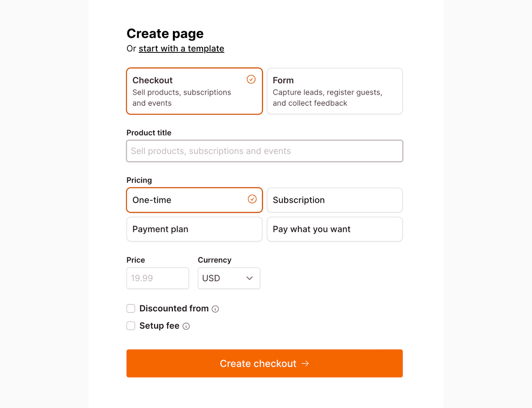Screen dimensions: 532x408
Task: Tick the Setup fee checkbox
Action: coord(131,326)
